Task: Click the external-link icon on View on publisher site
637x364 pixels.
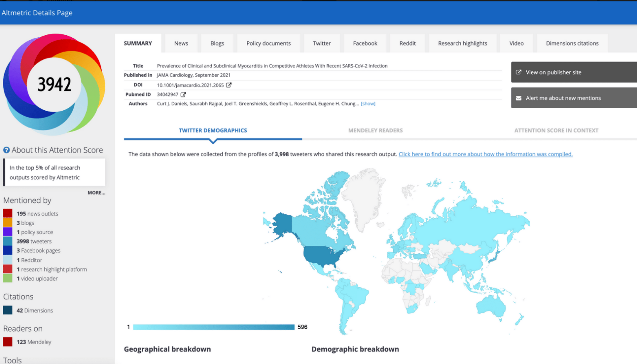Action: point(519,72)
